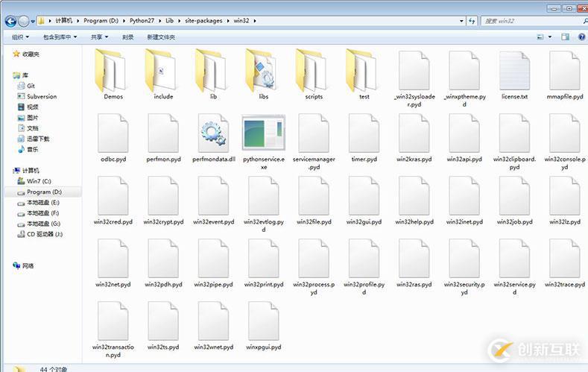Select the perfmondata.dll gear icon
This screenshot has width=588, height=372.
coord(213,133)
